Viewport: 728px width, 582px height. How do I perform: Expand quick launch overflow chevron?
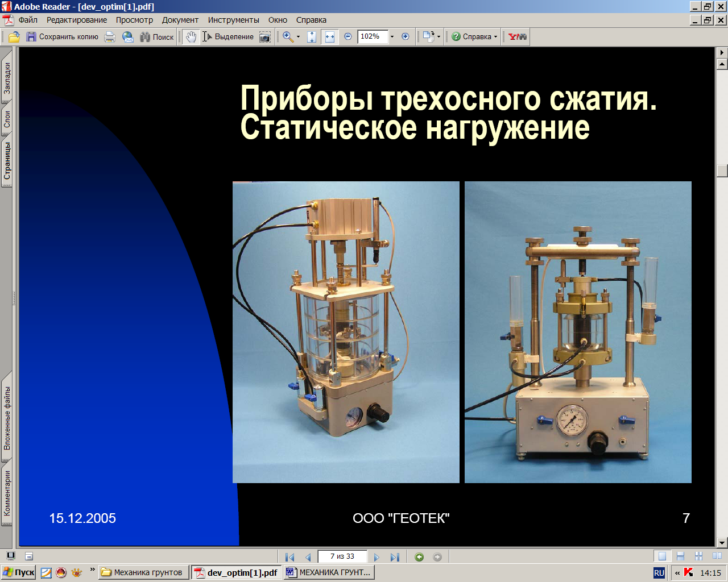point(92,569)
